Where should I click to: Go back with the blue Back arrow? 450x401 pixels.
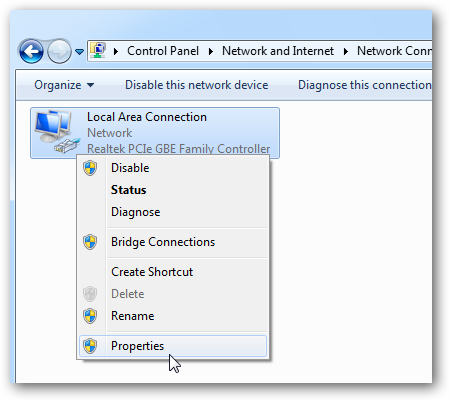click(x=31, y=51)
